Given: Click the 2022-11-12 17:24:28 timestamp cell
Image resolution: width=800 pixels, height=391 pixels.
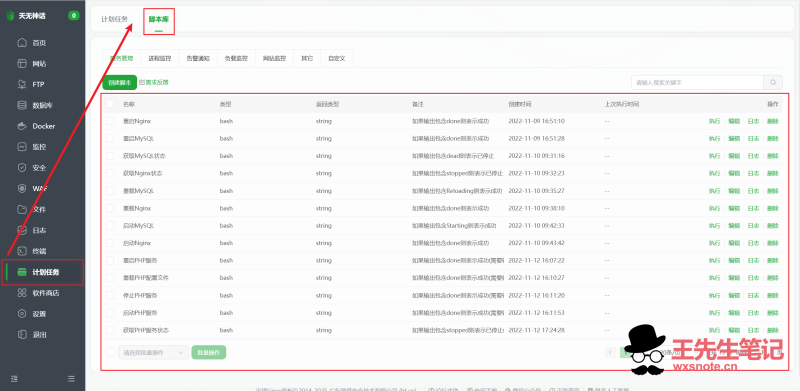Looking at the screenshot, I should pyautogui.click(x=537, y=330).
